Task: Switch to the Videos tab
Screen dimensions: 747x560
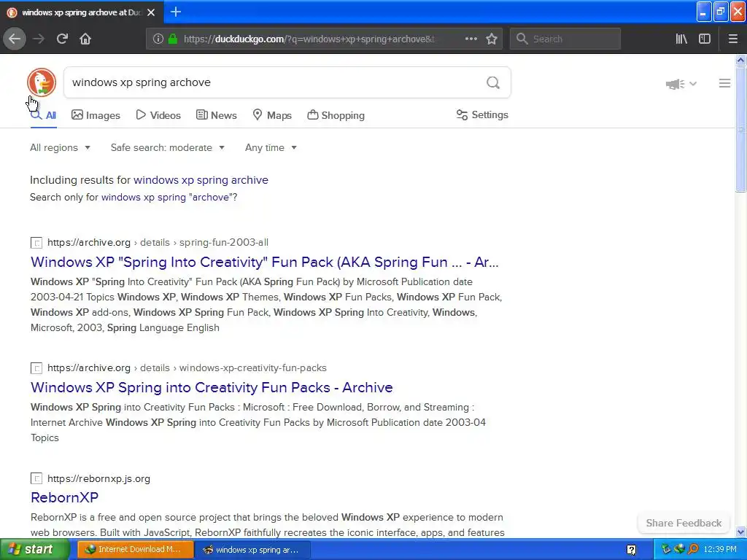Action: coord(158,115)
